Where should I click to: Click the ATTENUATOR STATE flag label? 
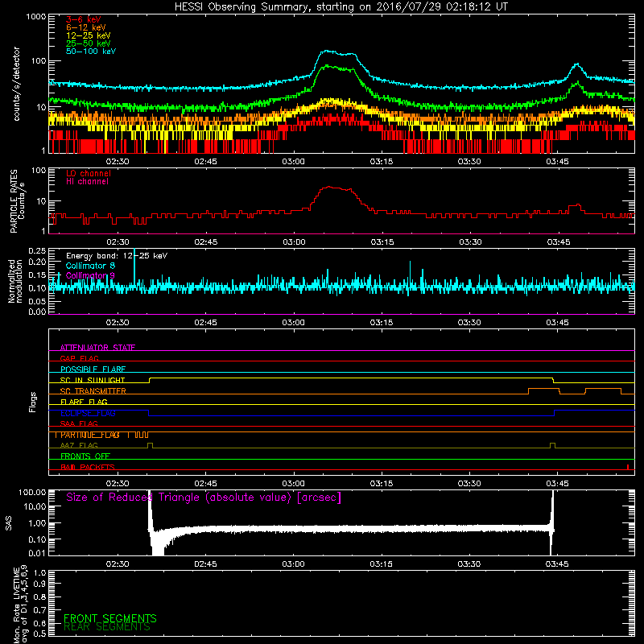tap(97, 348)
